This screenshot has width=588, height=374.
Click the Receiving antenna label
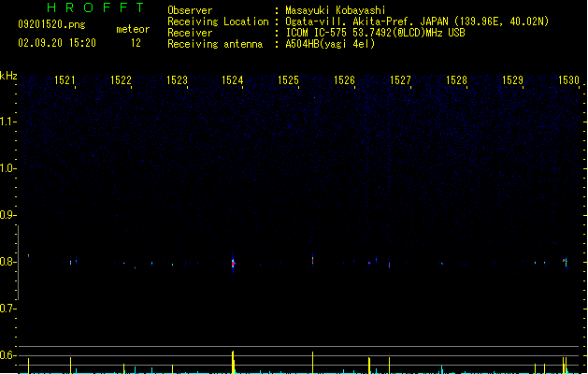(215, 44)
